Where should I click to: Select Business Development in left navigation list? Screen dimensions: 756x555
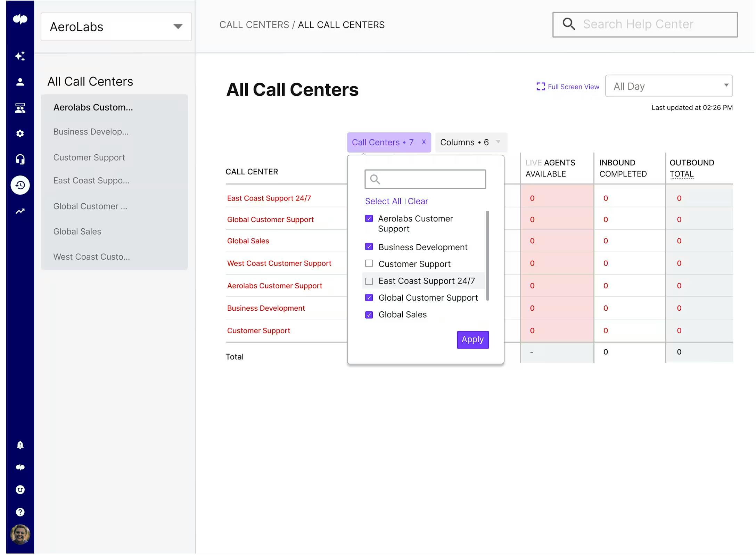(x=91, y=132)
